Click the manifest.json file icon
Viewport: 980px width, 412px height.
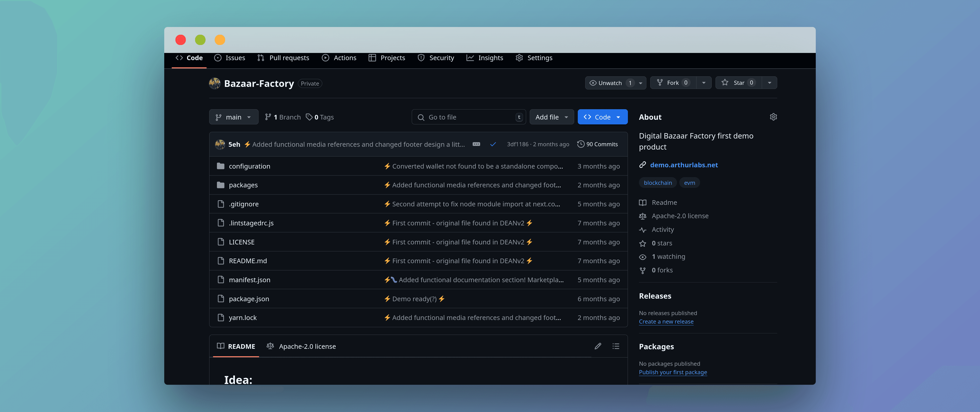(221, 280)
